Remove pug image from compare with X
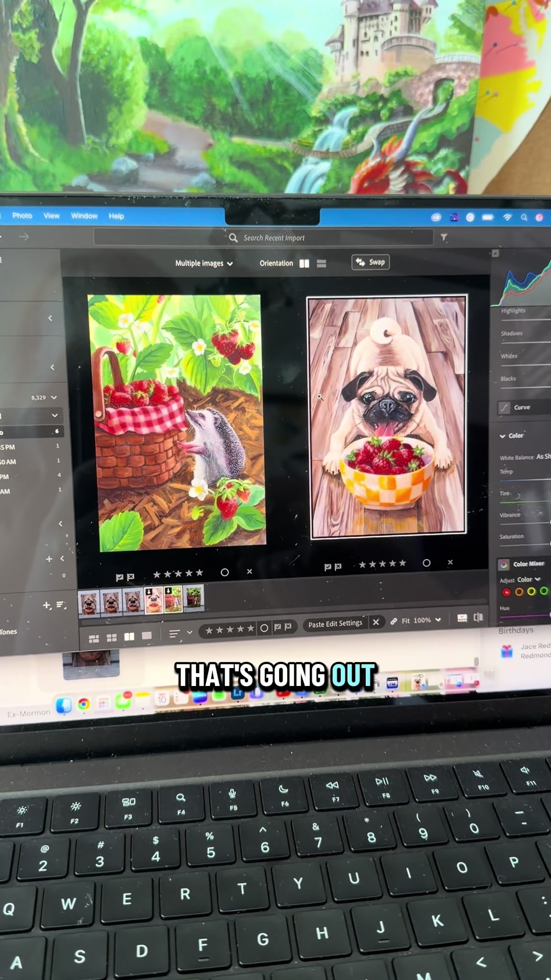 [450, 562]
